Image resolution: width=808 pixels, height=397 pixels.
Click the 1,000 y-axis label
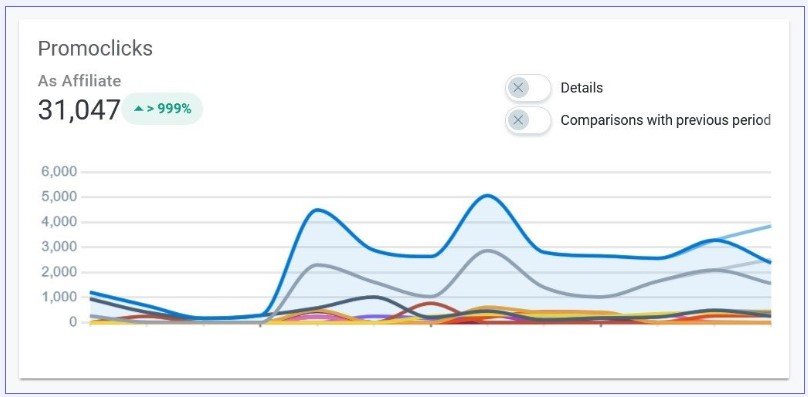[x=59, y=297]
